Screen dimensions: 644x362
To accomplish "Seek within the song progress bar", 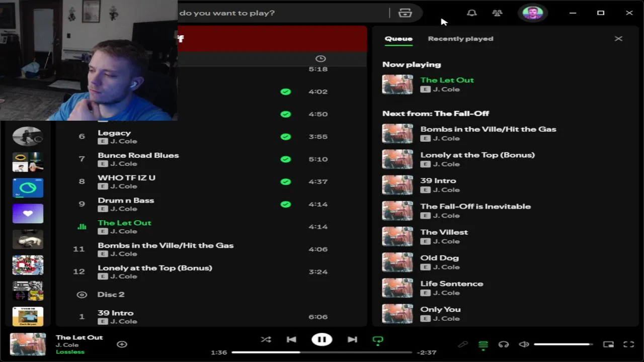I will (322, 352).
